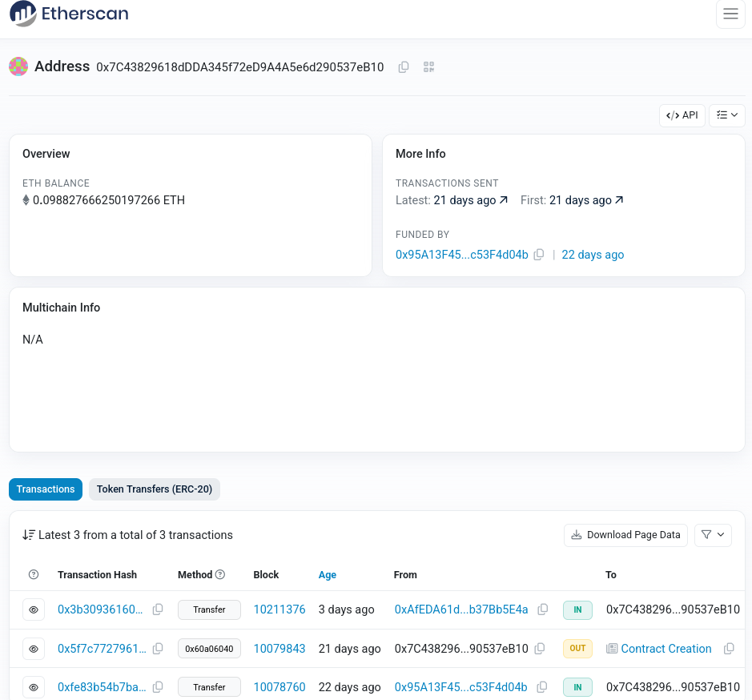Open the first sent transaction arrow
The width and height of the screenshot is (752, 700).
(x=619, y=199)
